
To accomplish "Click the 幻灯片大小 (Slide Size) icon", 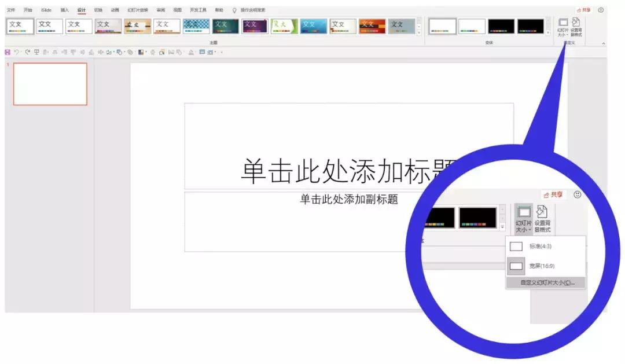I will 562,23.
